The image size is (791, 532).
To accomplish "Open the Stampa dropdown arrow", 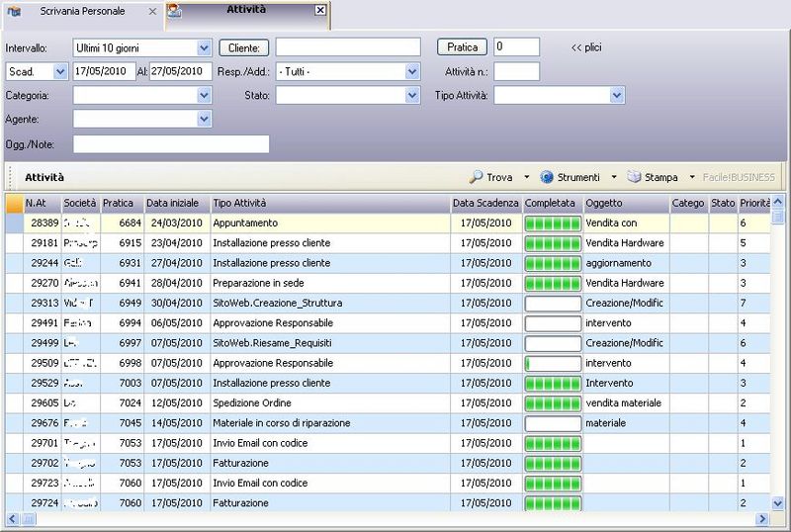I will point(692,177).
